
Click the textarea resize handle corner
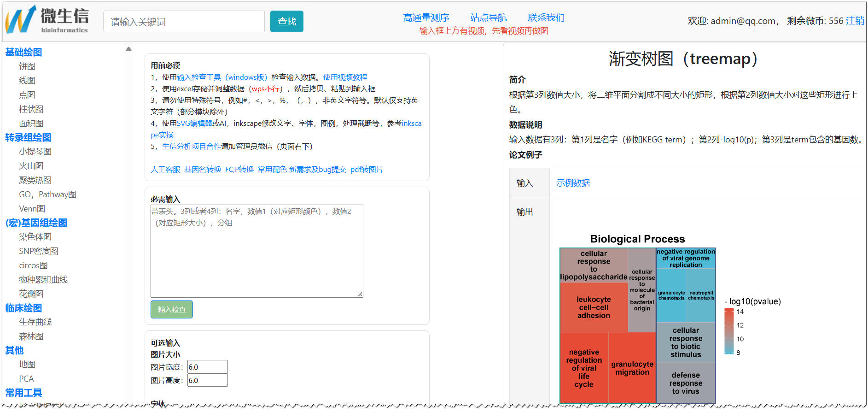pos(360,294)
